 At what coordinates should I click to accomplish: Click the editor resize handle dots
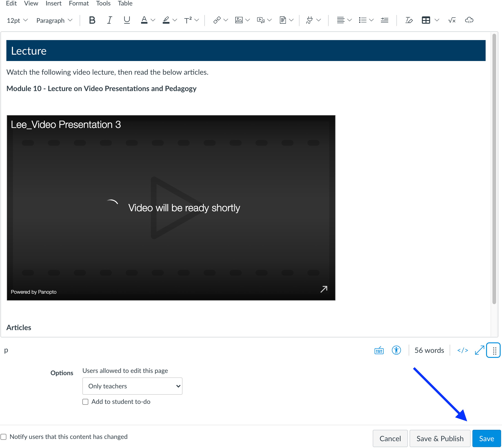494,350
